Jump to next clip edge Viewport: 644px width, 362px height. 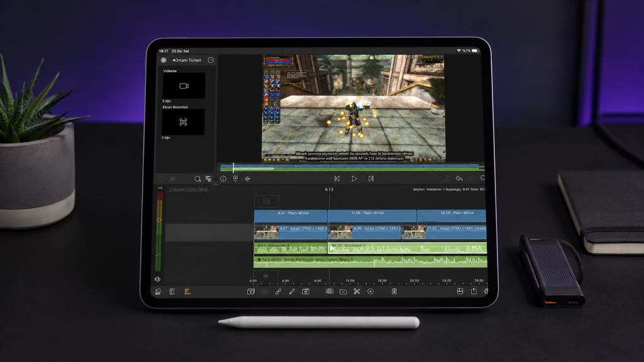pos(371,178)
